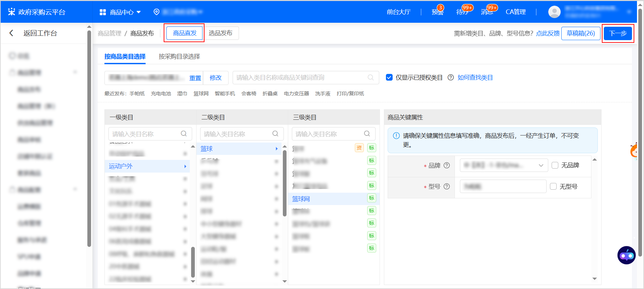This screenshot has height=289, width=644.
Task: Open the 预警 alerts notification icon
Action: tap(437, 12)
